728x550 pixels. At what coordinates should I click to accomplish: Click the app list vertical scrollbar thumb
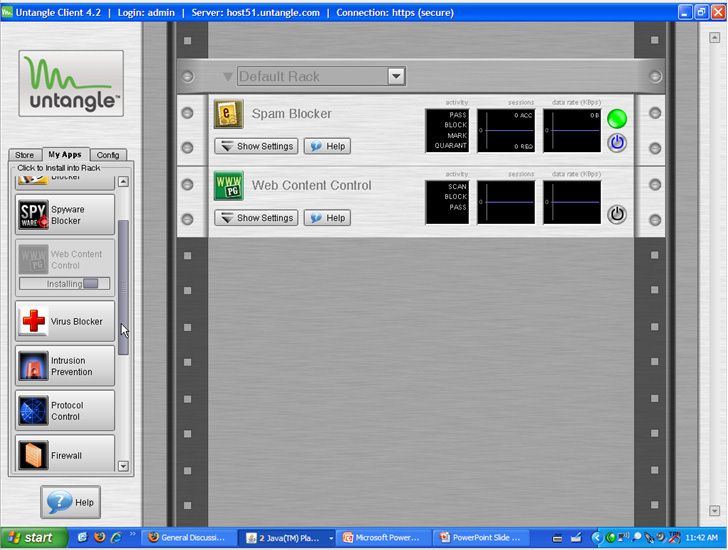[x=124, y=288]
